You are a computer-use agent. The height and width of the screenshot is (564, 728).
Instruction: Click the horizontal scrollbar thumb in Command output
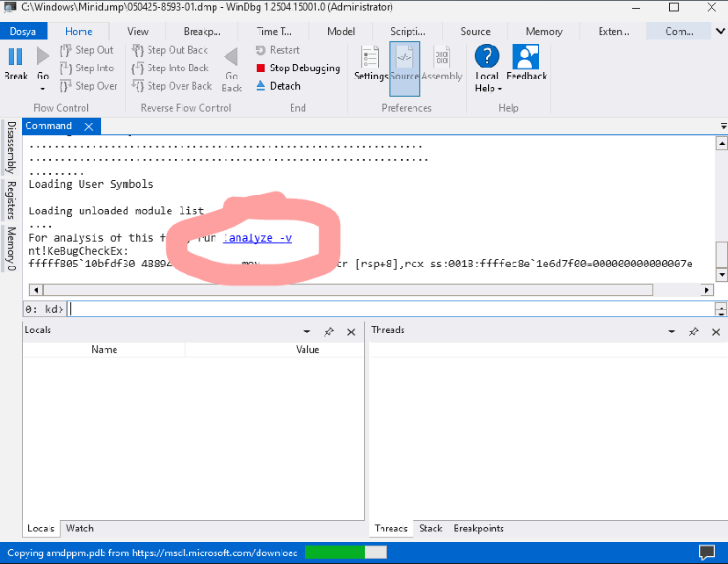348,290
